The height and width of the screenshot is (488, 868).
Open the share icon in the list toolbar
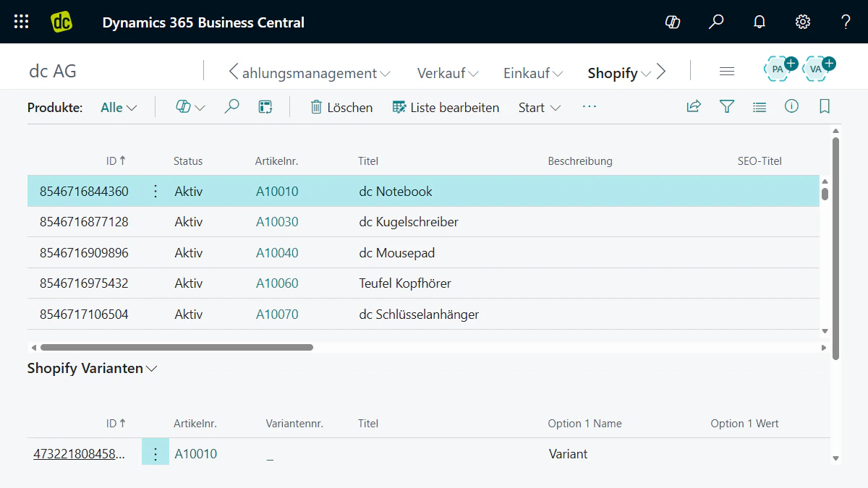(x=694, y=107)
